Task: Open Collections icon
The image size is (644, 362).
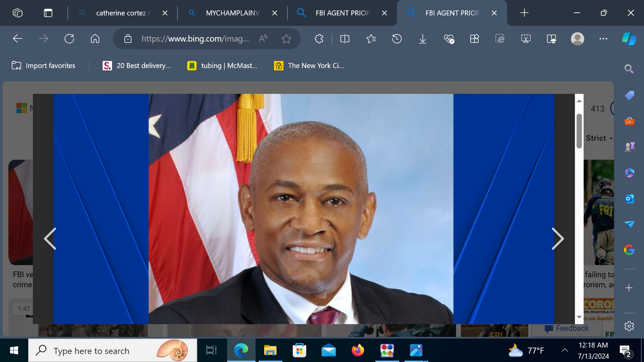Action: coord(474,39)
